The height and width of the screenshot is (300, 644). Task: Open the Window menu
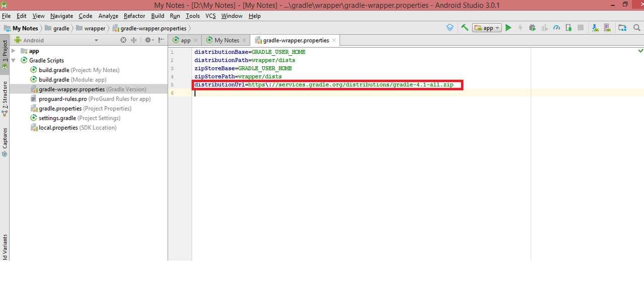pyautogui.click(x=231, y=16)
